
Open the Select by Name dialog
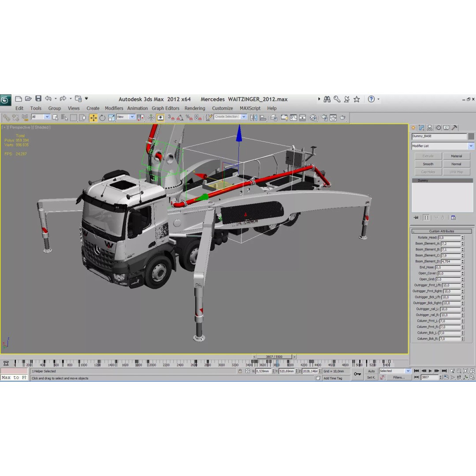[x=64, y=118]
